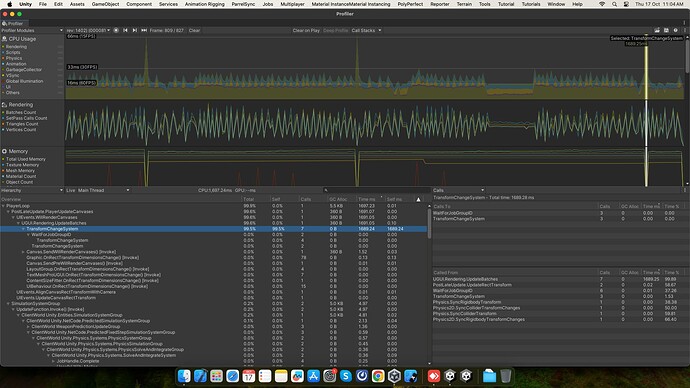The height and width of the screenshot is (388, 690).
Task: Open the Profiler help icon
Action: click(675, 30)
